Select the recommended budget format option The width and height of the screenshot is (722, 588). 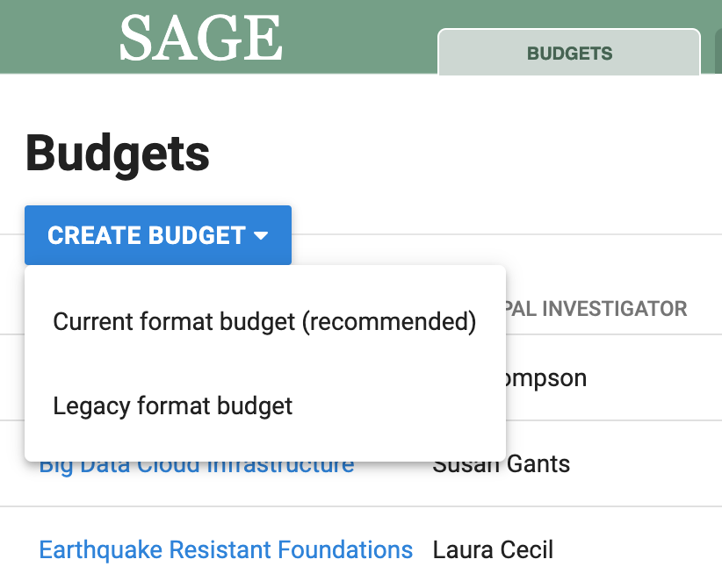(x=264, y=321)
